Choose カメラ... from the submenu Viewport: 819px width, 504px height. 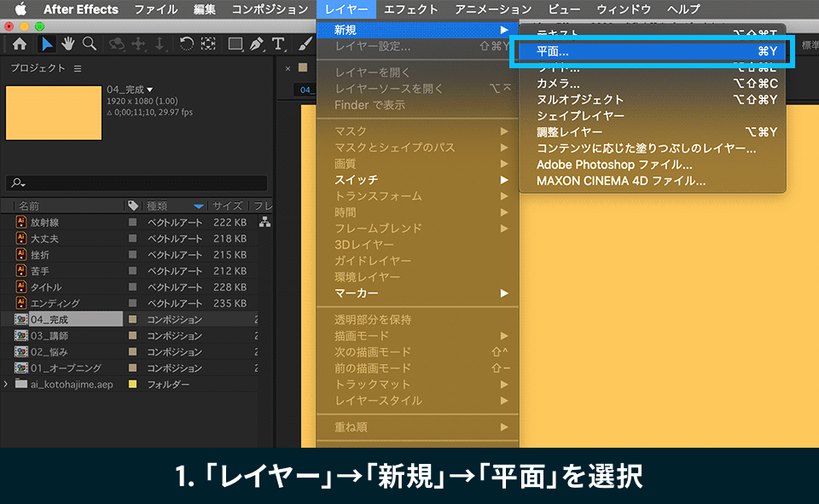652,84
